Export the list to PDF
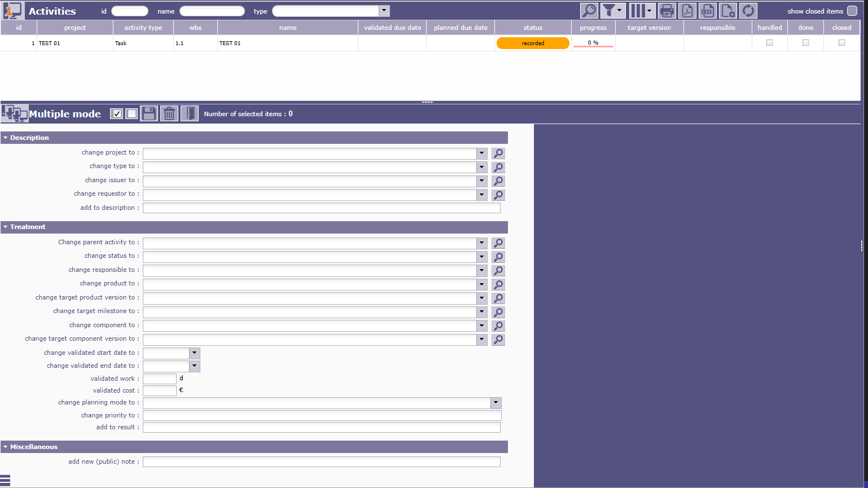The image size is (868, 488). 687,11
